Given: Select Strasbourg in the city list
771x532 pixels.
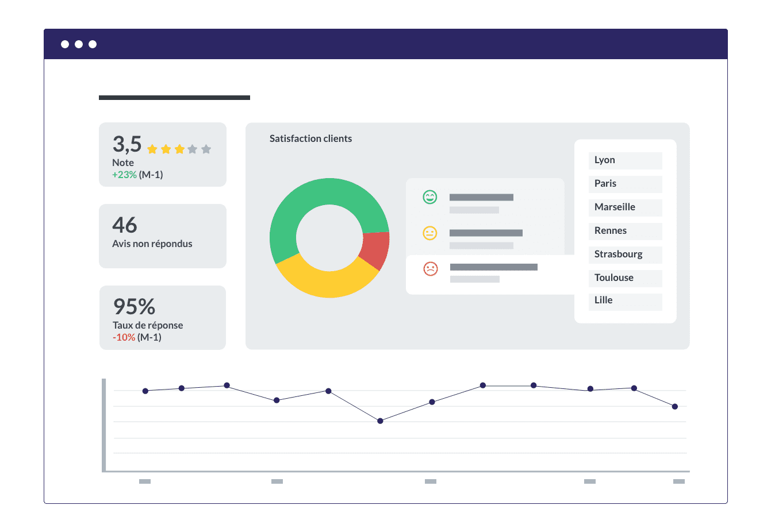Looking at the screenshot, I should tap(626, 255).
